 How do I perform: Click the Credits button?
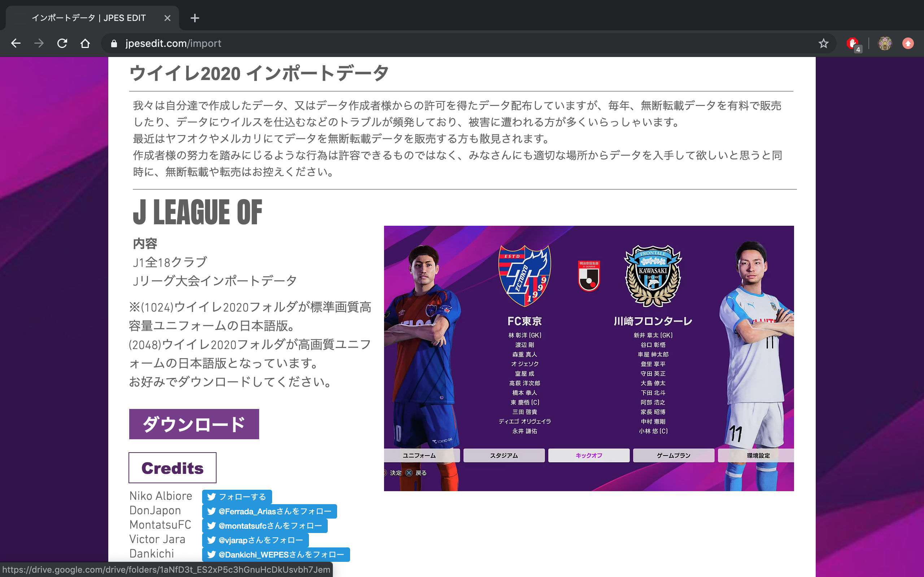[174, 468]
